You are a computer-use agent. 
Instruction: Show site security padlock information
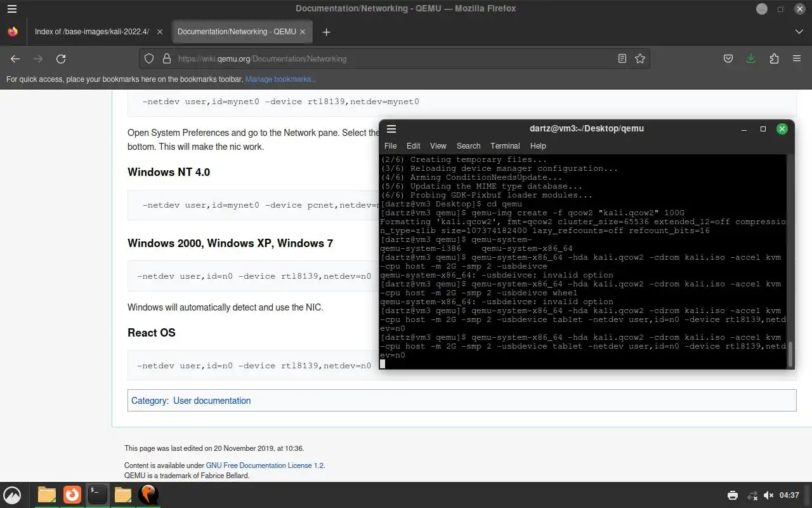point(167,58)
